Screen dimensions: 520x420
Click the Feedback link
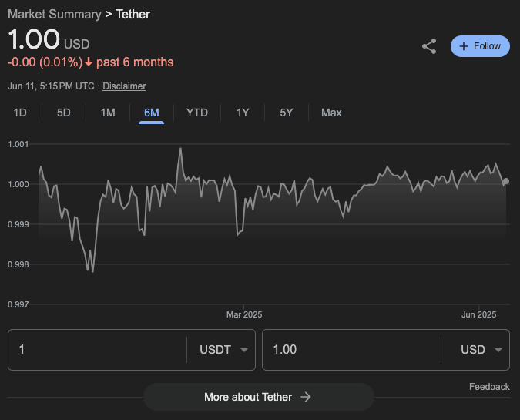coord(489,387)
